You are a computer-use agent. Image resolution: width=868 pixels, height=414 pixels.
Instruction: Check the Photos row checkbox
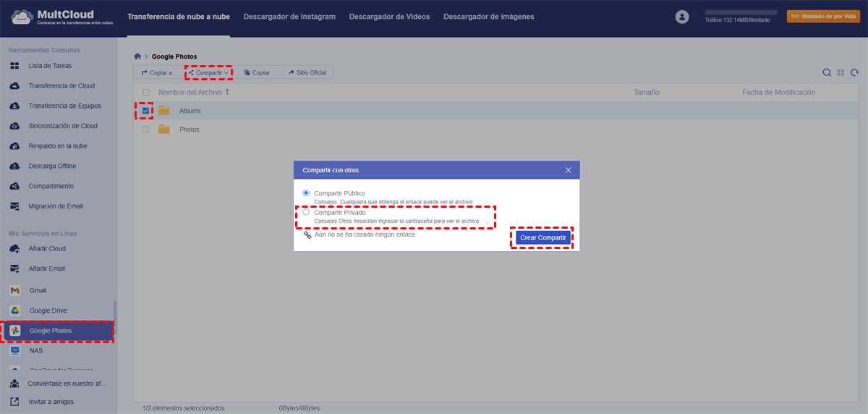146,130
